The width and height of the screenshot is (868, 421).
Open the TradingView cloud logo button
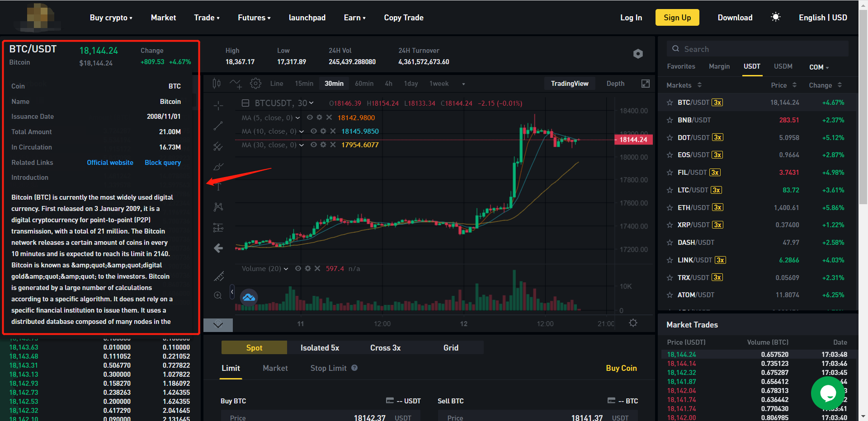tap(249, 297)
